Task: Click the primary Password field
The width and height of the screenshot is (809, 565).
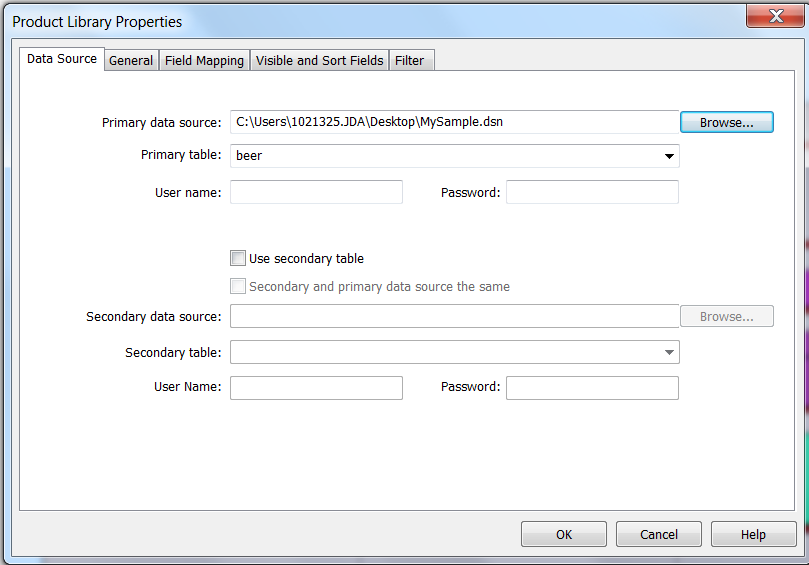Action: click(592, 192)
